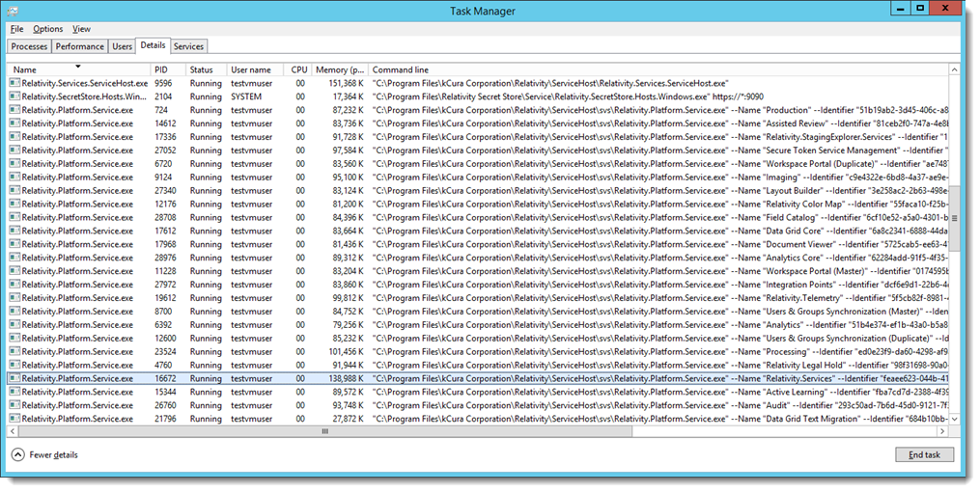980x492 pixels.
Task: Click the Relativity.Services.ServiceHost.exe process icon
Action: (14, 84)
